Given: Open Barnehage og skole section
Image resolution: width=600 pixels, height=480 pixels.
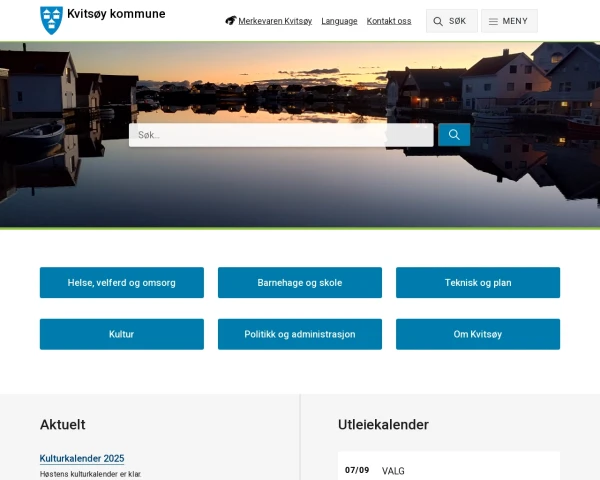Looking at the screenshot, I should tap(300, 282).
